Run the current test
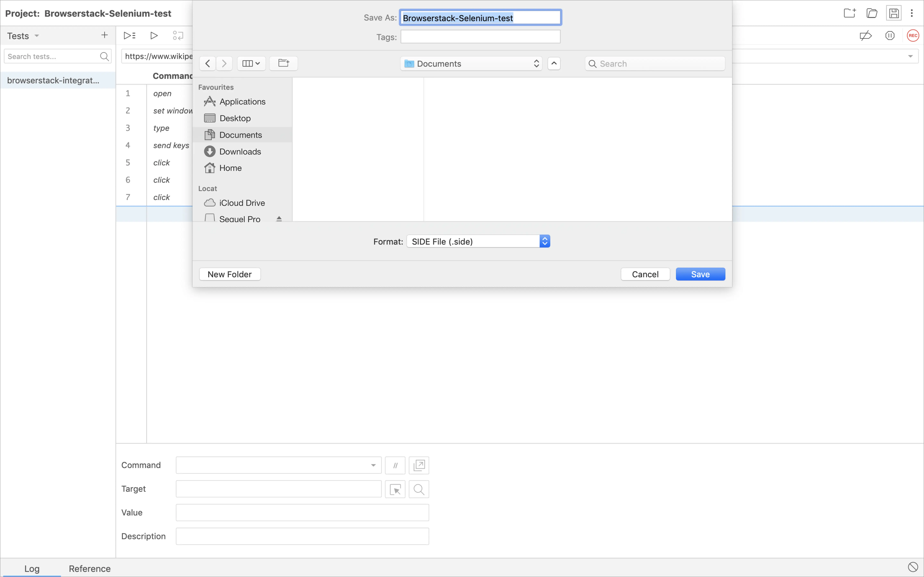Image resolution: width=924 pixels, height=577 pixels. (x=154, y=35)
